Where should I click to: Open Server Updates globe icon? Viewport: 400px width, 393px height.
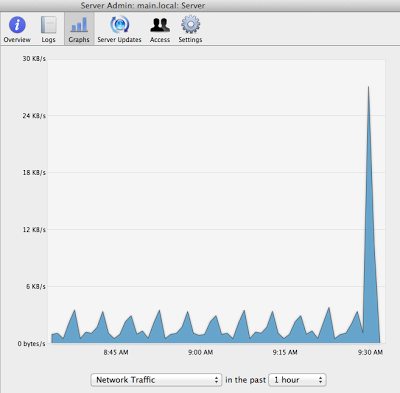pyautogui.click(x=119, y=25)
